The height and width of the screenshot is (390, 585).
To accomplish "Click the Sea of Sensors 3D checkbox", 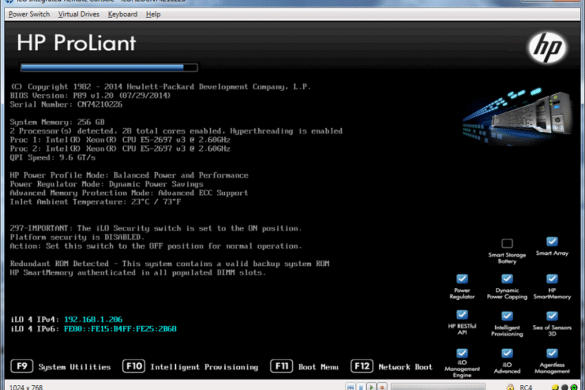I will pos(552,316).
